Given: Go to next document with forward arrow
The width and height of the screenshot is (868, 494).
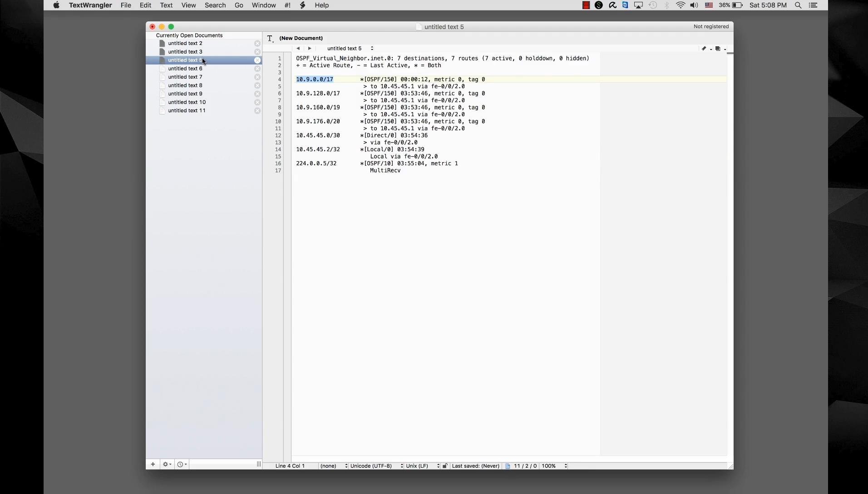Looking at the screenshot, I should click(310, 49).
